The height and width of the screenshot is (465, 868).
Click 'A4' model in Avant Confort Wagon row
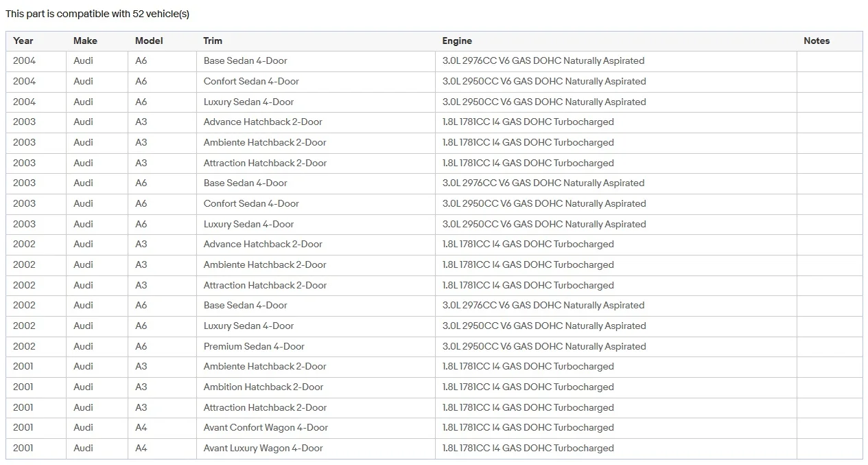point(141,427)
